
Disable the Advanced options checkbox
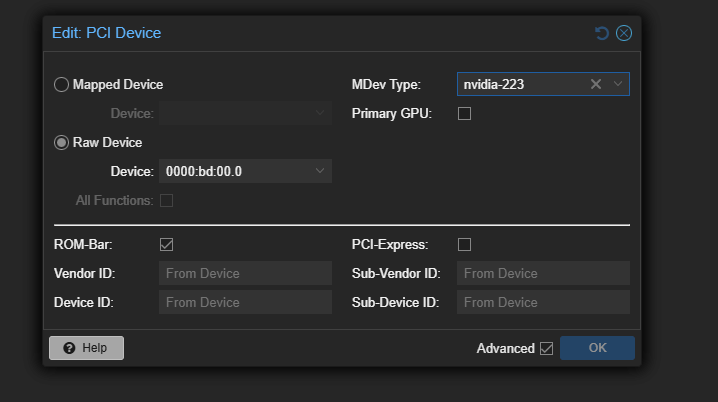[x=546, y=348]
